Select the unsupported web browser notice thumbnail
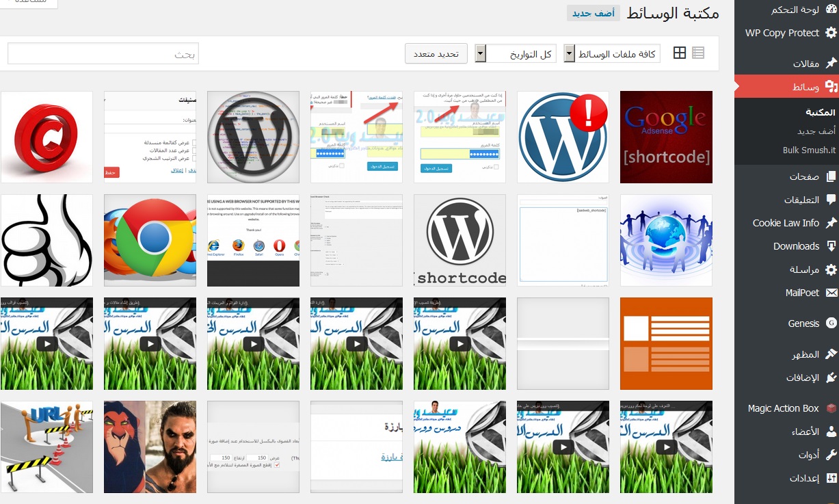839x504 pixels. click(x=253, y=241)
